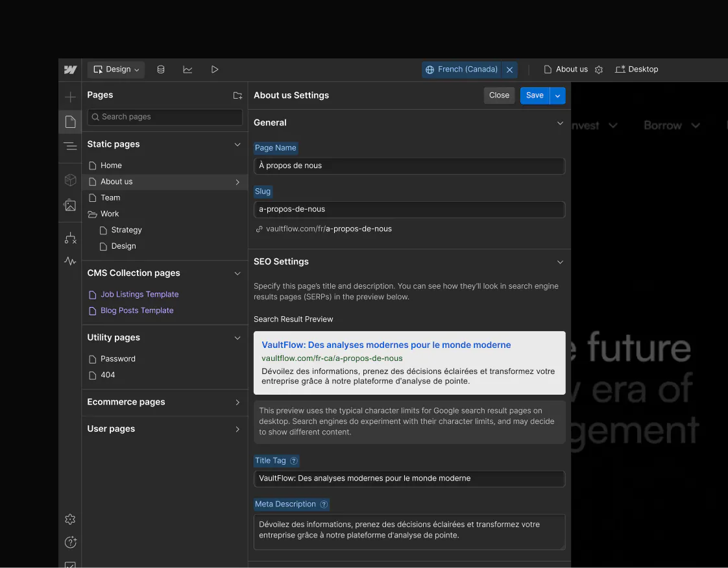Click the search preview title link
Viewport: 728px width, 568px height.
click(386, 345)
